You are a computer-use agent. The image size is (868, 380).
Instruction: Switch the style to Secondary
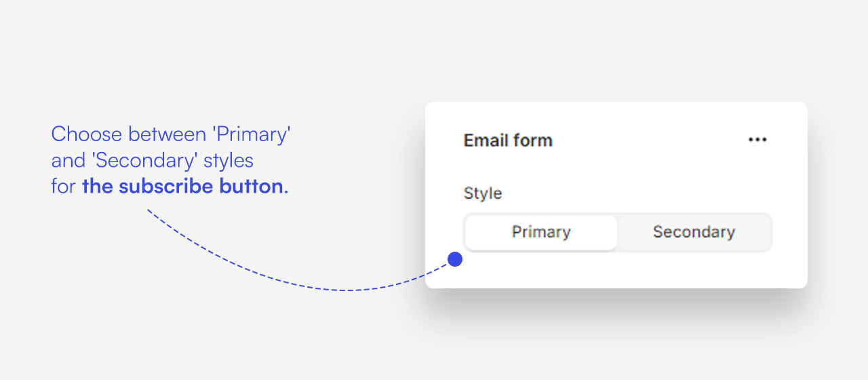[x=694, y=232]
